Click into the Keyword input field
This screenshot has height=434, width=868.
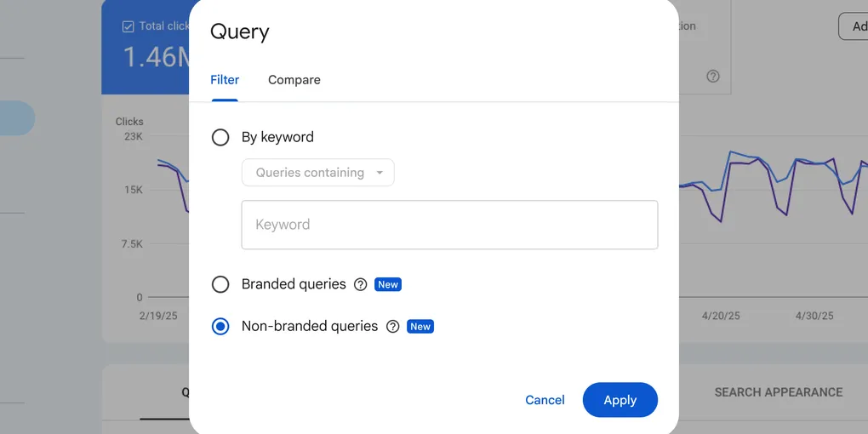pyautogui.click(x=449, y=225)
